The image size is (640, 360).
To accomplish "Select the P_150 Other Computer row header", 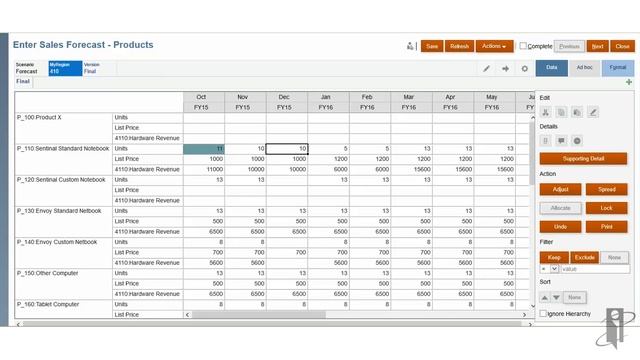I will [x=63, y=284].
